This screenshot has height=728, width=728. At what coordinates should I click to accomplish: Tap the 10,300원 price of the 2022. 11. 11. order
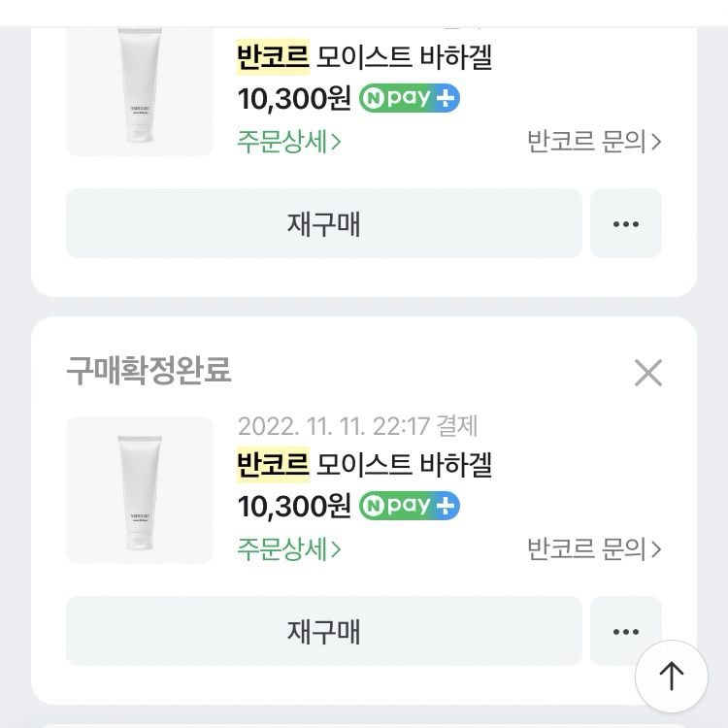pyautogui.click(x=293, y=506)
